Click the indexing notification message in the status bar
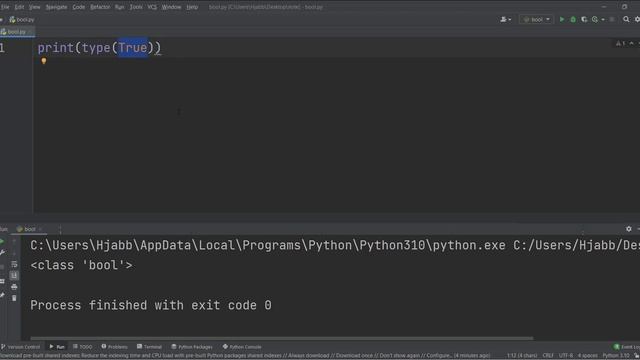 click(245, 356)
